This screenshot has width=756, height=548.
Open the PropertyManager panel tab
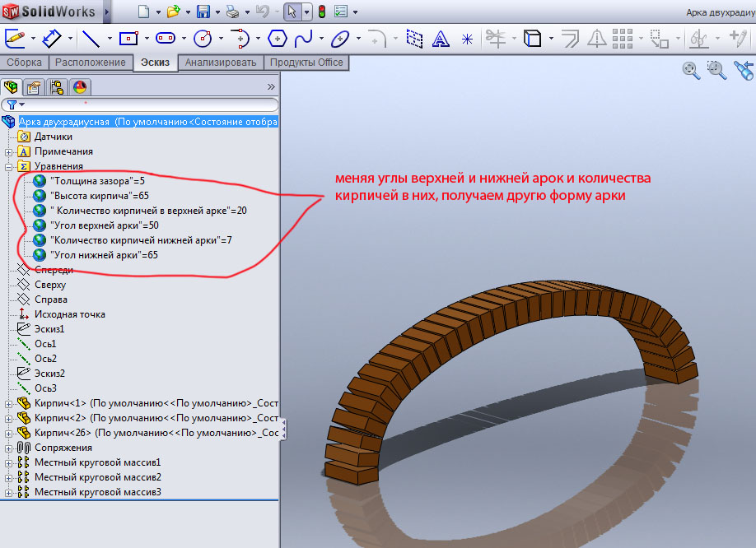tap(35, 86)
